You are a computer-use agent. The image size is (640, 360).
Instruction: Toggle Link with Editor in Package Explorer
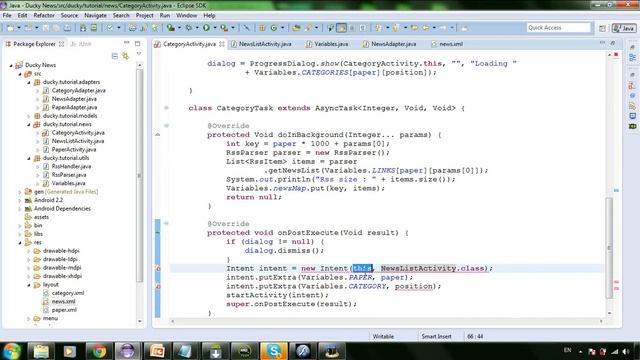click(x=125, y=56)
